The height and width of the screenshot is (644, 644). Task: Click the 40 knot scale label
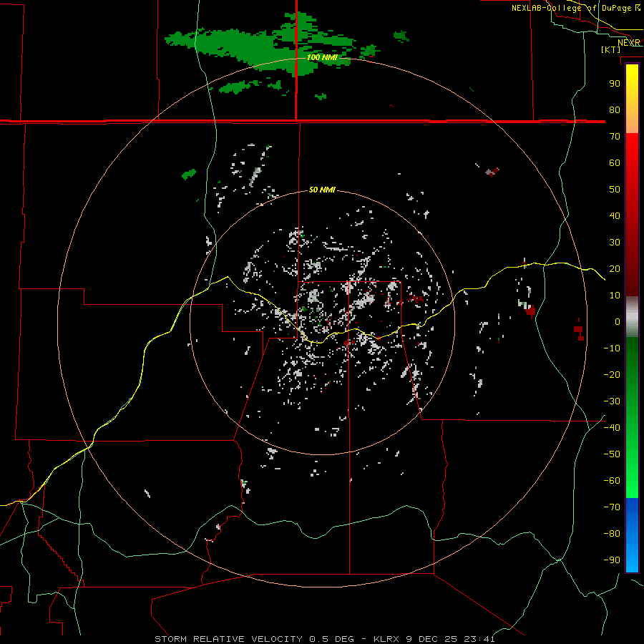click(615, 216)
